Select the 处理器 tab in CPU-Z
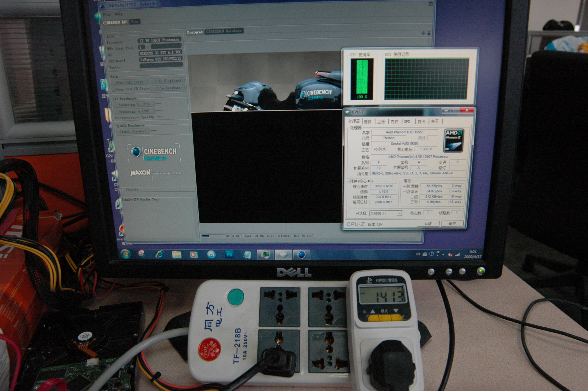The width and height of the screenshot is (588, 391). tap(354, 121)
